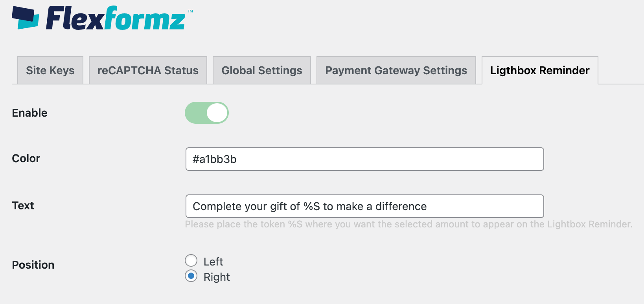The image size is (644, 304).
Task: Select the Right position radio button
Action: point(191,276)
